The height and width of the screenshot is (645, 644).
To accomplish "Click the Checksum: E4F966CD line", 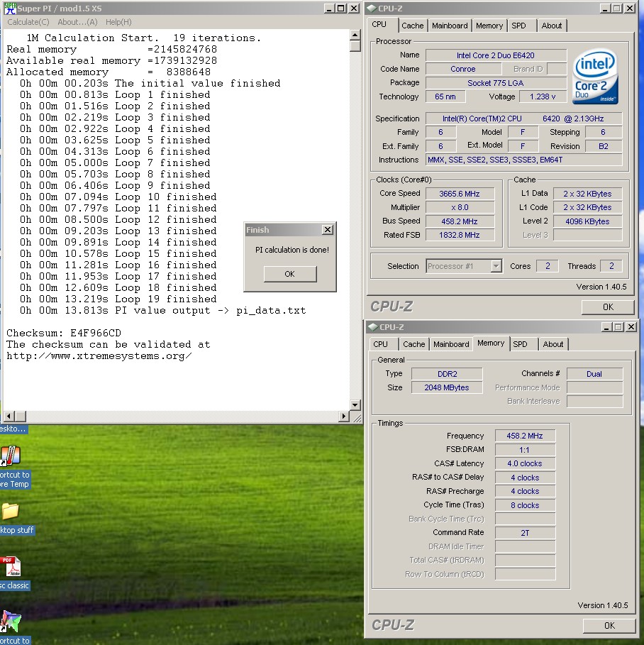I will point(64,333).
